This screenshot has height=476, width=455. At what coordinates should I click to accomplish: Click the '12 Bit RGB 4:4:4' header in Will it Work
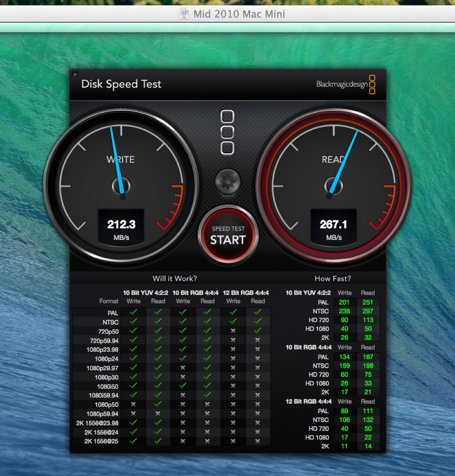pos(245,293)
